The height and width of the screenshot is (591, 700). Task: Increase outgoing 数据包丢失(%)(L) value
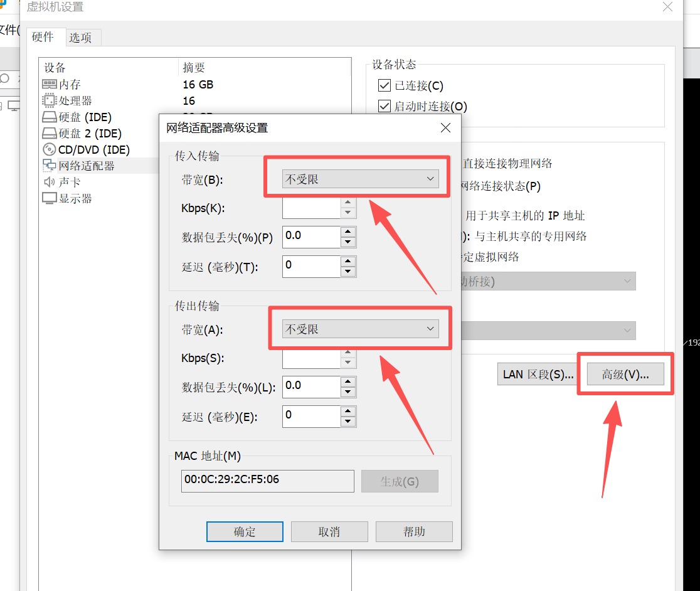347,381
